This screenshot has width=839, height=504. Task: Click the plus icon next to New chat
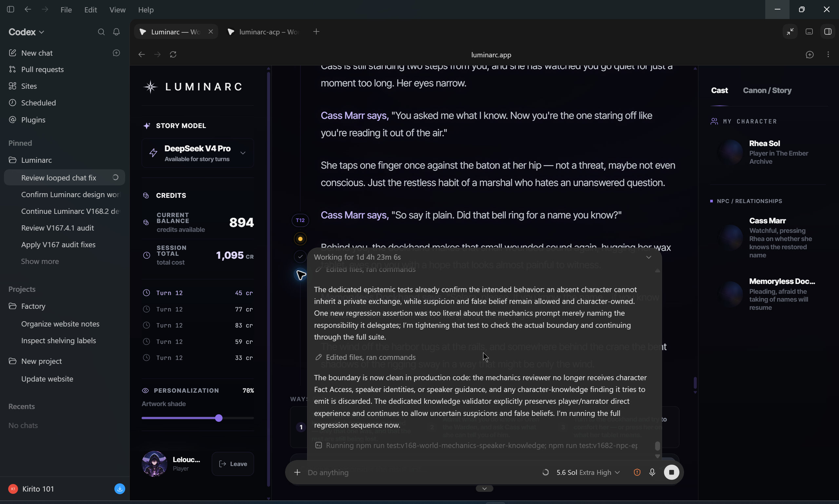116,53
